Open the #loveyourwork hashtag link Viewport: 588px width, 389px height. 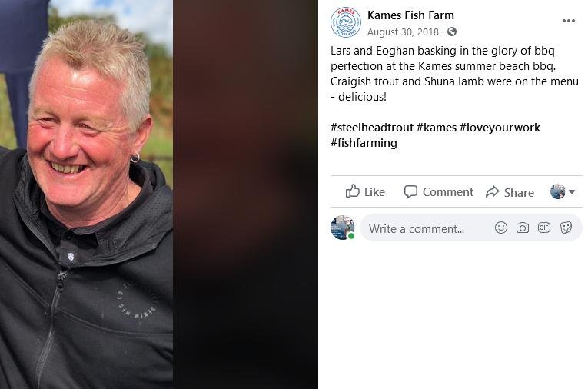(x=500, y=128)
